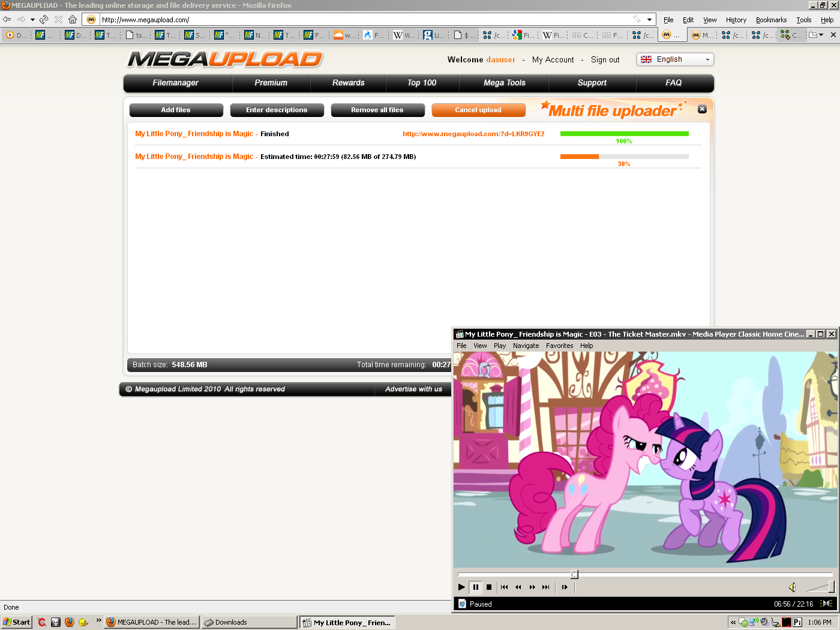Open the Bookmarks menu in Firefox

(x=771, y=20)
